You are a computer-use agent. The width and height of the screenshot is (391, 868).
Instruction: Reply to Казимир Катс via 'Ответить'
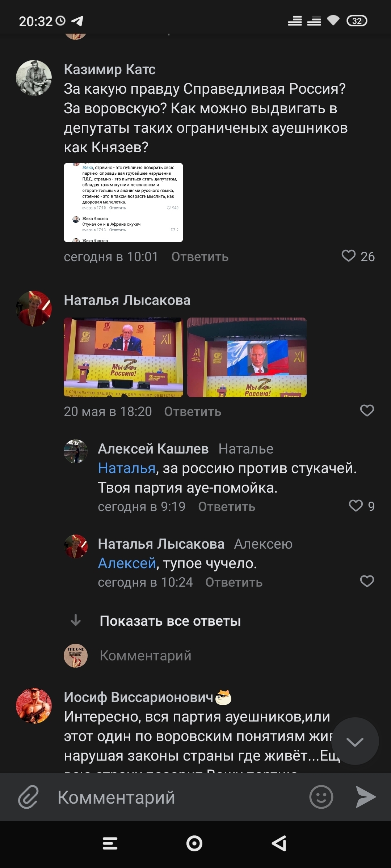200,257
